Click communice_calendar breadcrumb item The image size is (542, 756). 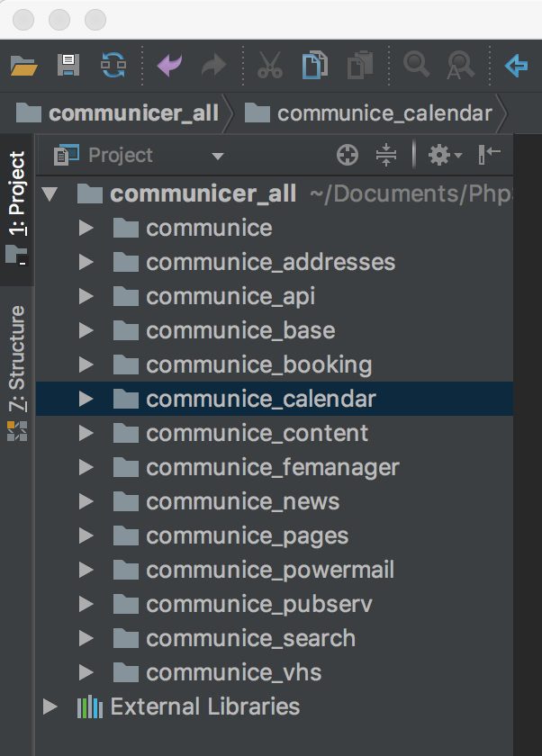coord(384,112)
